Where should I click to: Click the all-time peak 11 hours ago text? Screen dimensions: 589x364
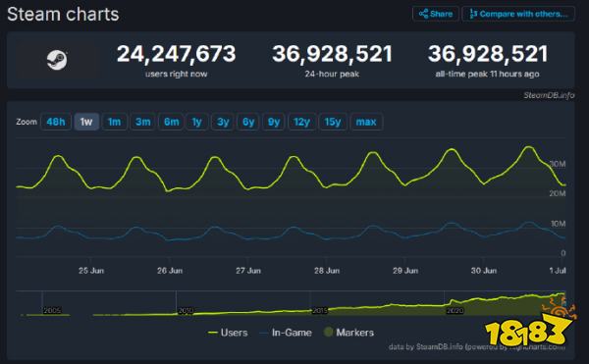coord(487,74)
